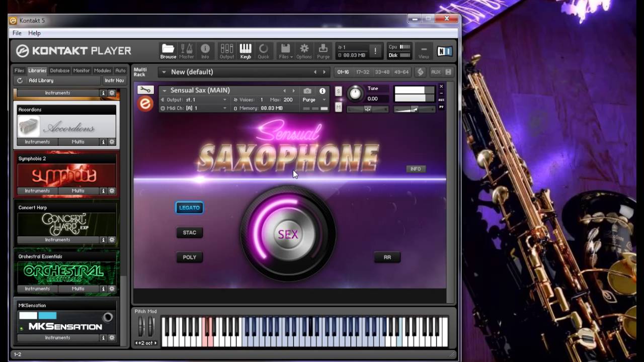
Task: Enable STAC mode
Action: (x=190, y=232)
